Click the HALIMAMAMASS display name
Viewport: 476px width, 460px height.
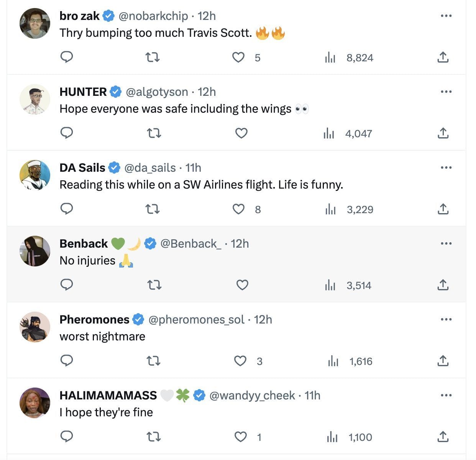[108, 396]
